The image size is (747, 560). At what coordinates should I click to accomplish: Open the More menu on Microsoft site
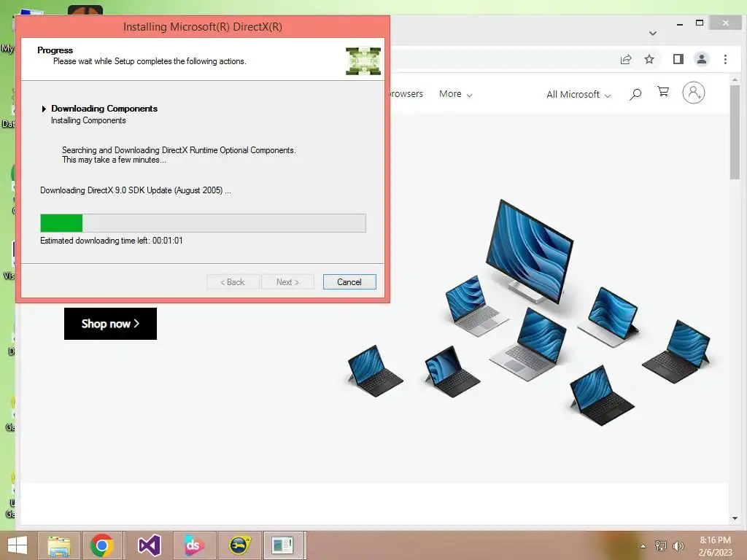click(455, 94)
